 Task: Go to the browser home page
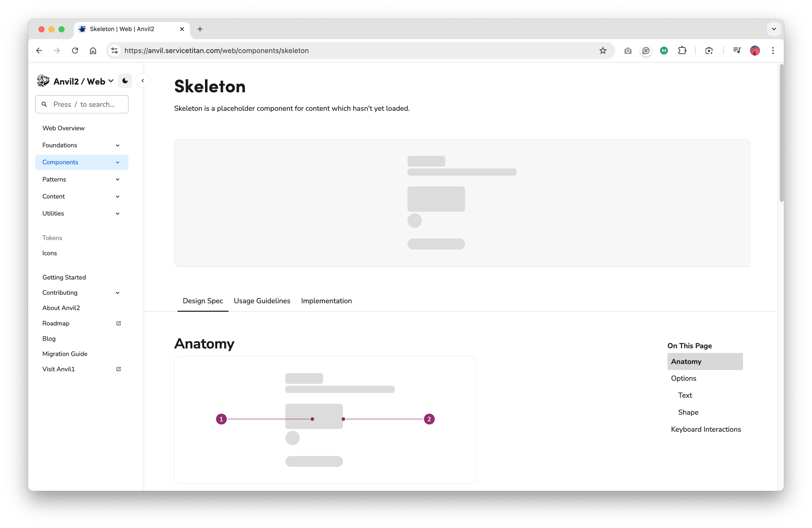93,50
